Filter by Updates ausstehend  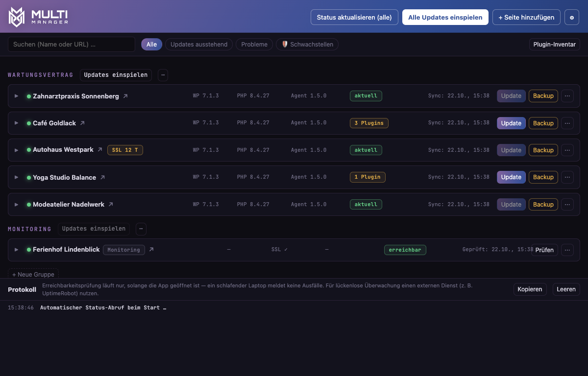point(199,45)
